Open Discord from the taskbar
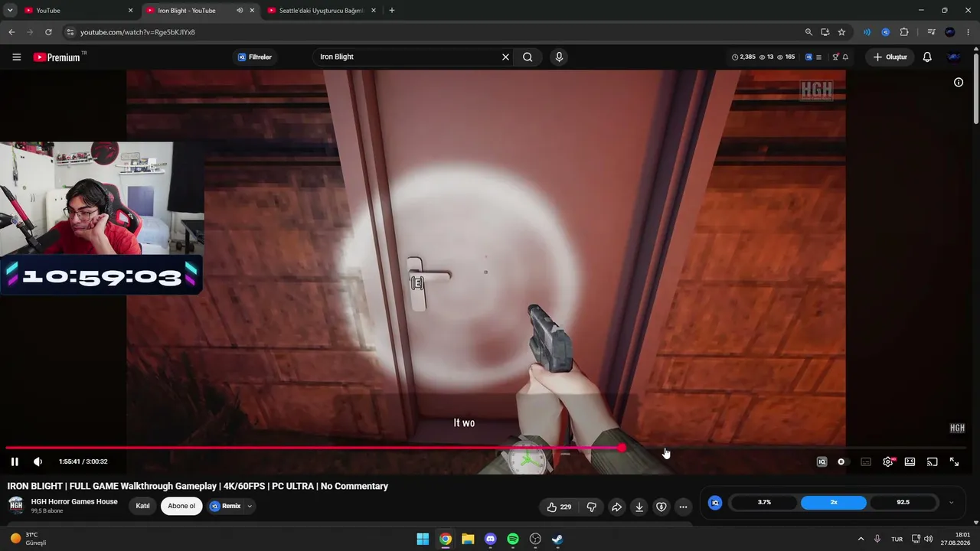 pos(491,539)
